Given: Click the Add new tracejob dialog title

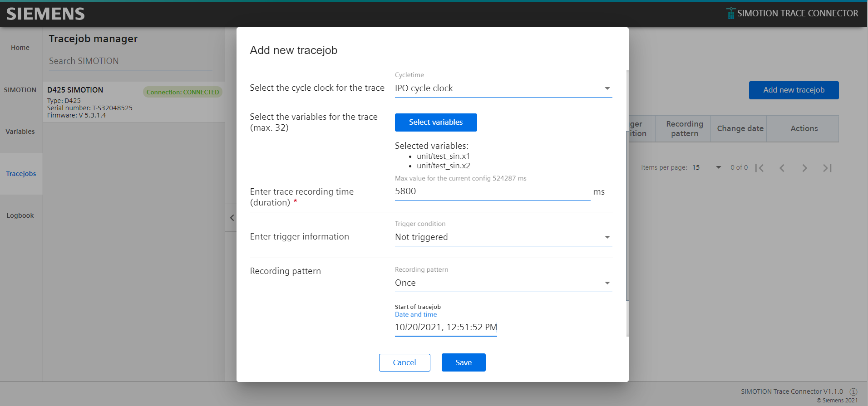Looking at the screenshot, I should pos(294,50).
